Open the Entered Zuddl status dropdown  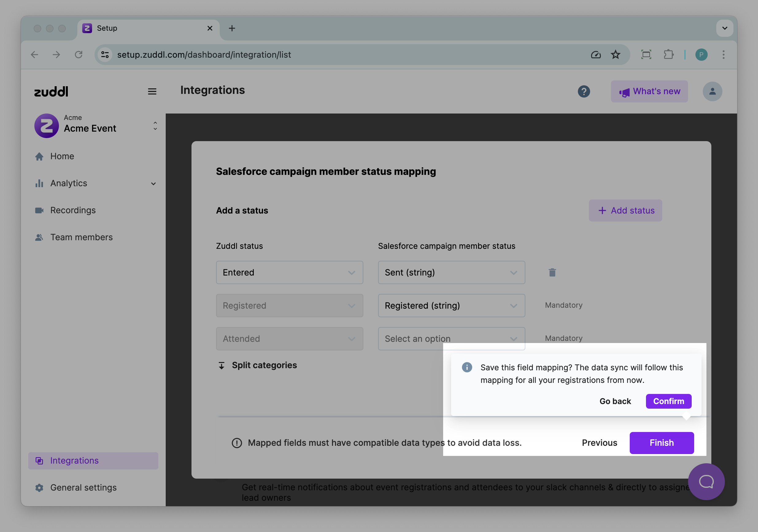[x=289, y=273]
